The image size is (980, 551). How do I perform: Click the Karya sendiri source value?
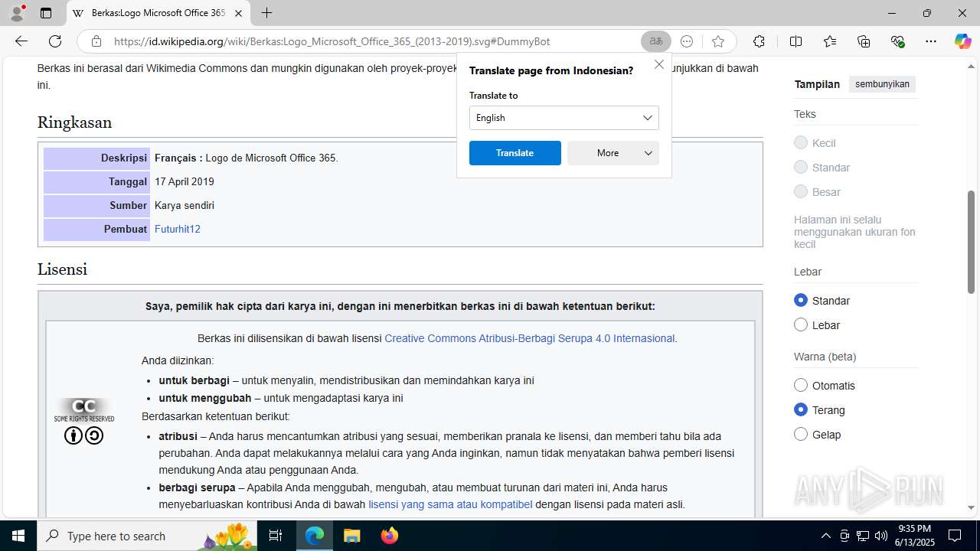(x=185, y=205)
